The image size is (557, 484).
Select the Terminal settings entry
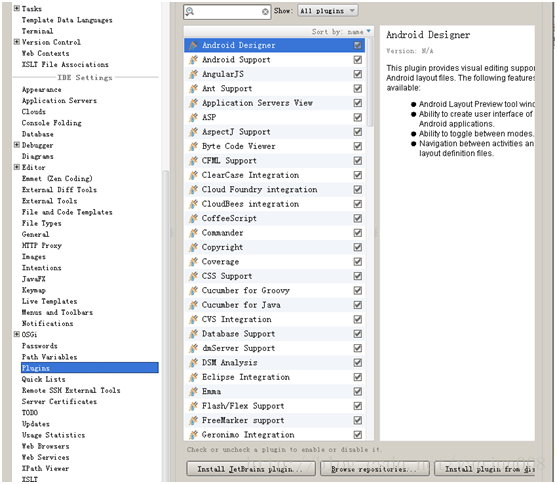coord(37,31)
